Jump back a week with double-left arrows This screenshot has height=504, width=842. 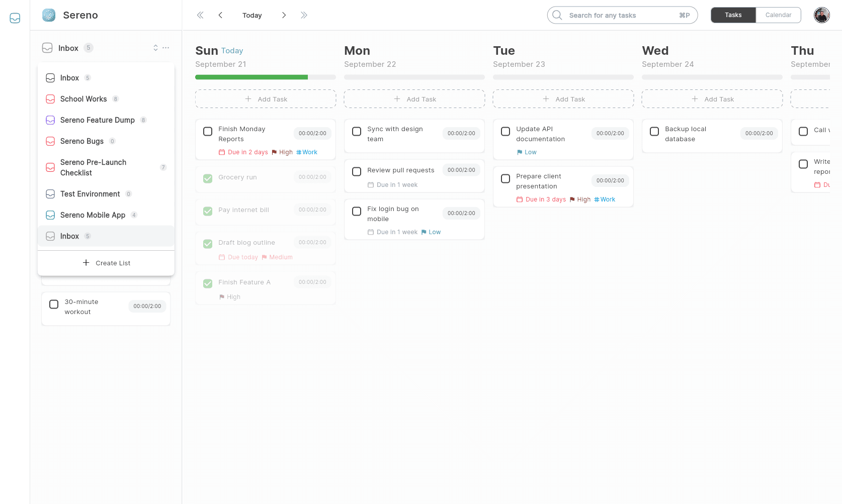pyautogui.click(x=200, y=15)
